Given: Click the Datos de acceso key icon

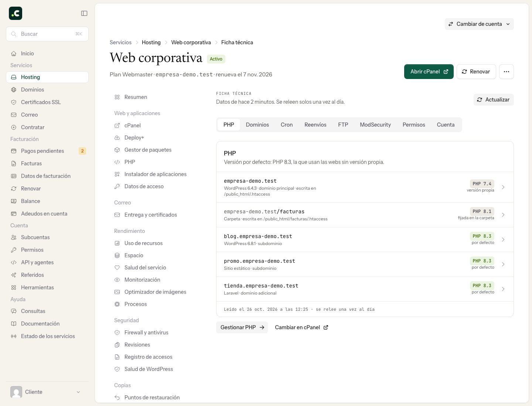Looking at the screenshot, I should click(117, 186).
